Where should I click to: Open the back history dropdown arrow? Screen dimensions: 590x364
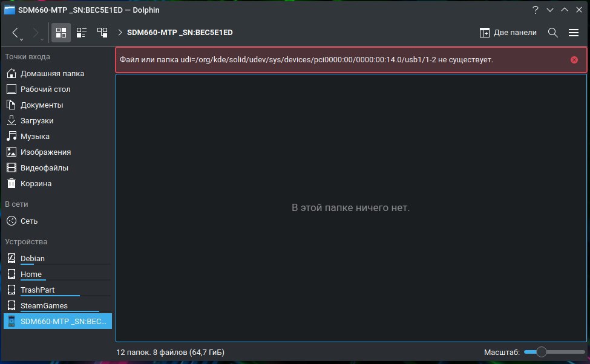21,39
